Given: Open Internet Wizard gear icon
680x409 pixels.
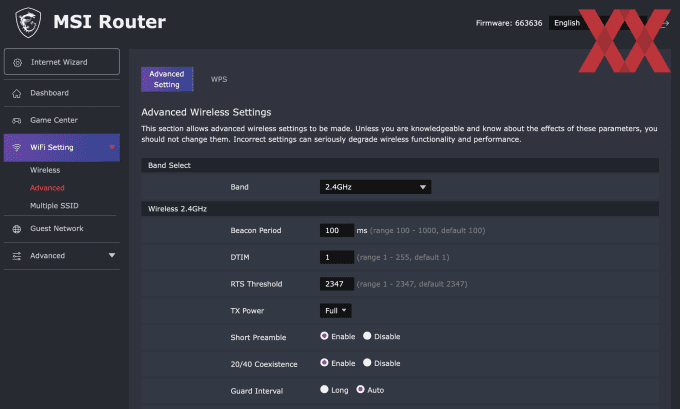Looking at the screenshot, I should coord(17,62).
